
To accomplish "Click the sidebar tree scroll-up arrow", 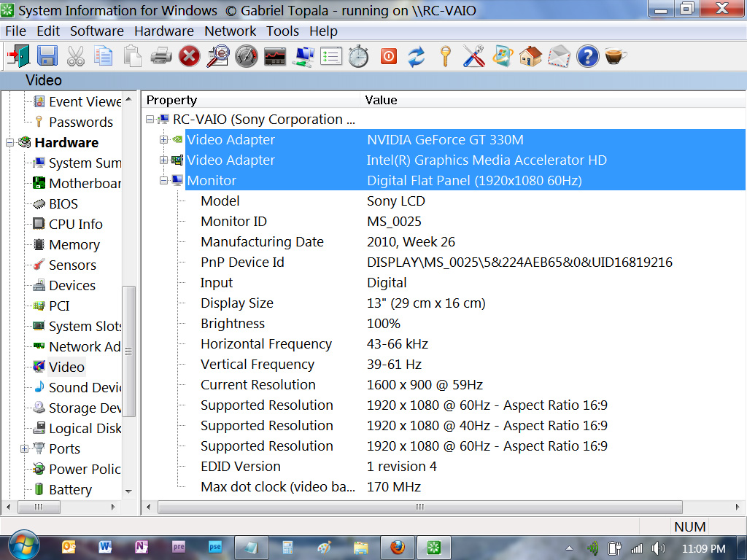I will click(x=128, y=99).
